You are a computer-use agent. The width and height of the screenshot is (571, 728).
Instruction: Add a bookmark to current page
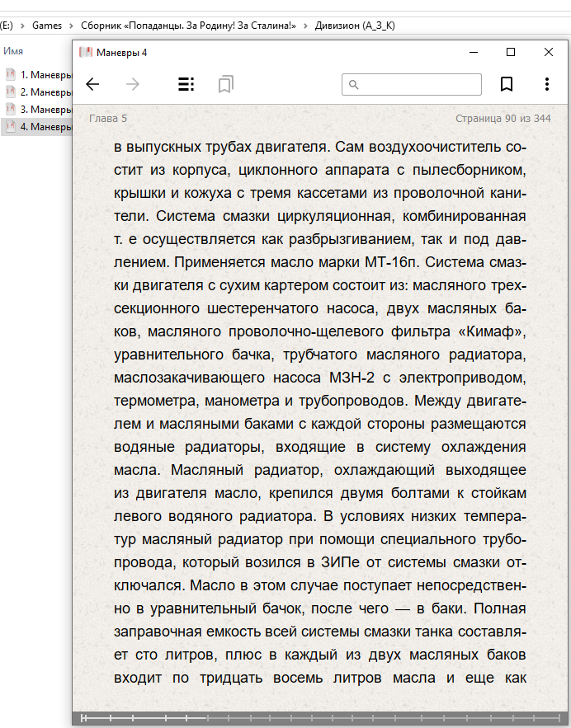pos(507,84)
